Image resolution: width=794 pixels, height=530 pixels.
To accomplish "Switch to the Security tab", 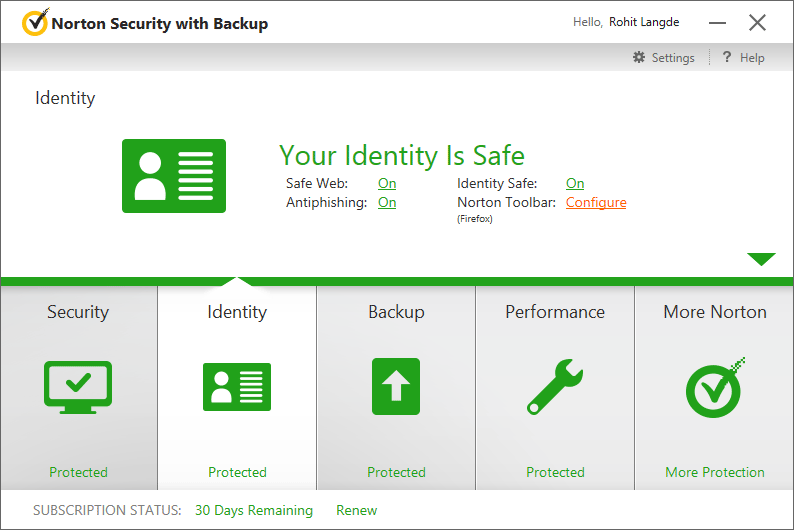I will point(78,312).
